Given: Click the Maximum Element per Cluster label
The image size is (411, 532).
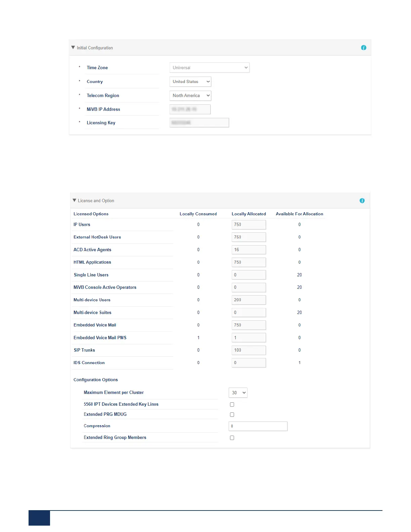Looking at the screenshot, I should point(113,393).
